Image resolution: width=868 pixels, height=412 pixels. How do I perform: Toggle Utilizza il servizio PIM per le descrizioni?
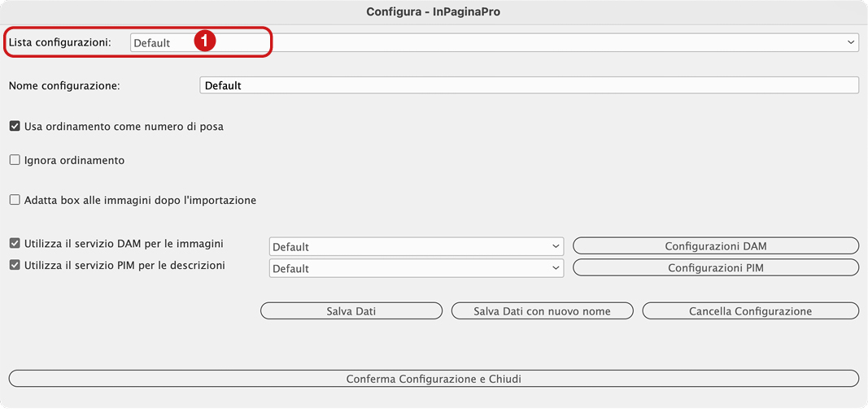click(x=15, y=265)
